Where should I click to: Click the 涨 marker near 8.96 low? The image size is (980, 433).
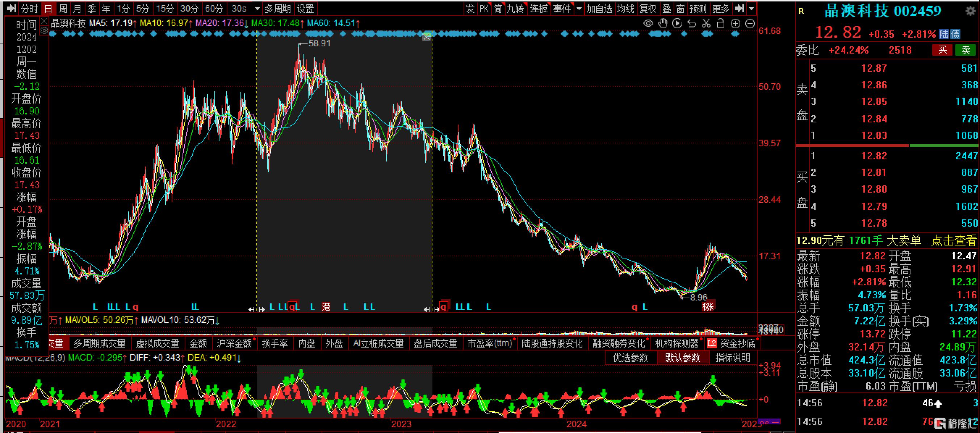coord(708,306)
